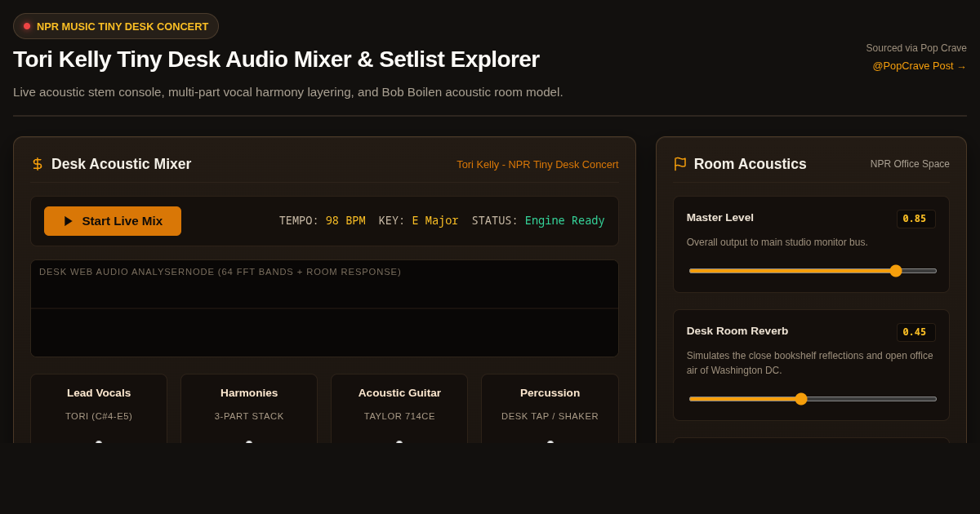Screen dimensions: 980x514
Task: Click the Engine Ready status text
Action: tap(564, 221)
